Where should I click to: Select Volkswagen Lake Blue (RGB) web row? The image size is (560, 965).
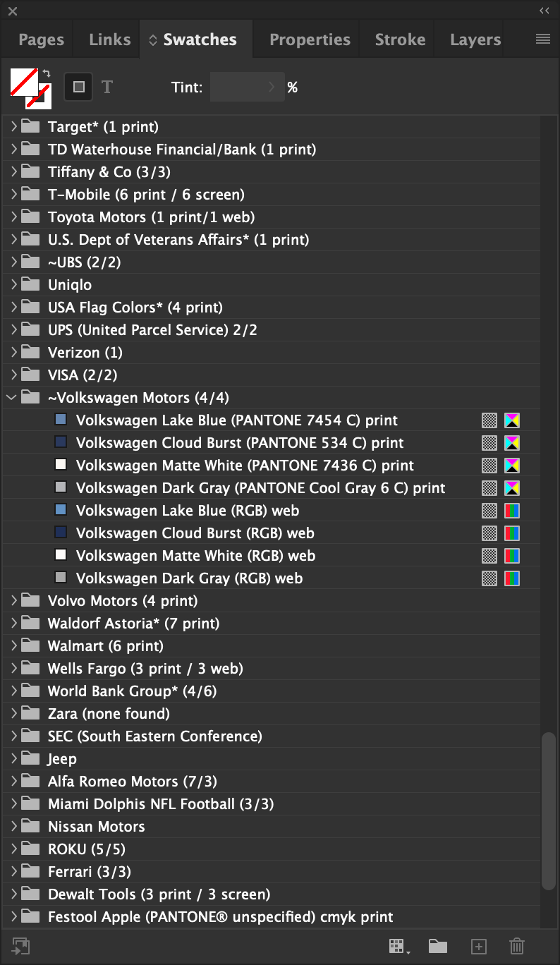click(x=272, y=511)
